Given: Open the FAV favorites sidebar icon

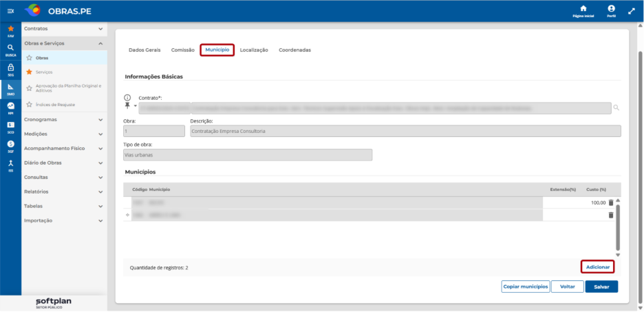Looking at the screenshot, I should click(11, 31).
